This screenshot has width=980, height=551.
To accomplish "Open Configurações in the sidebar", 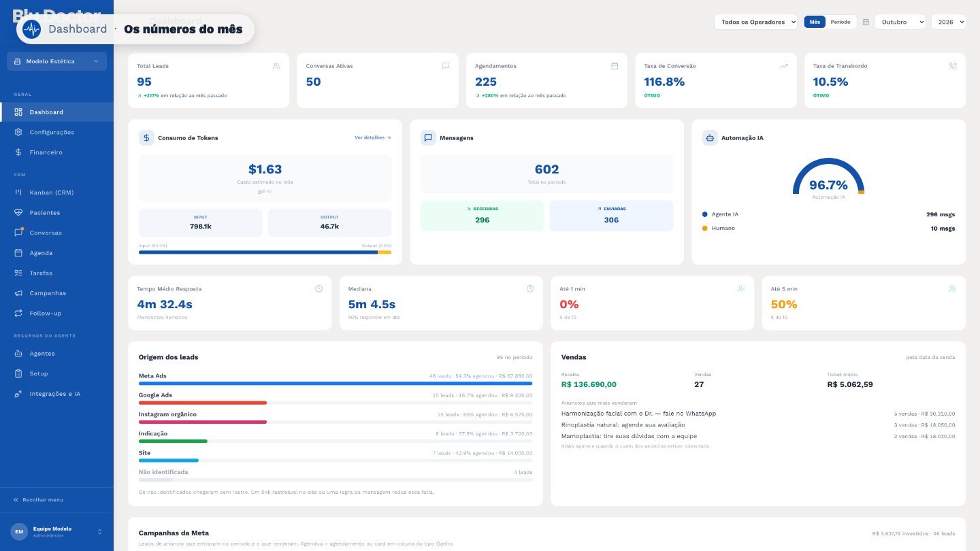I will (57, 132).
